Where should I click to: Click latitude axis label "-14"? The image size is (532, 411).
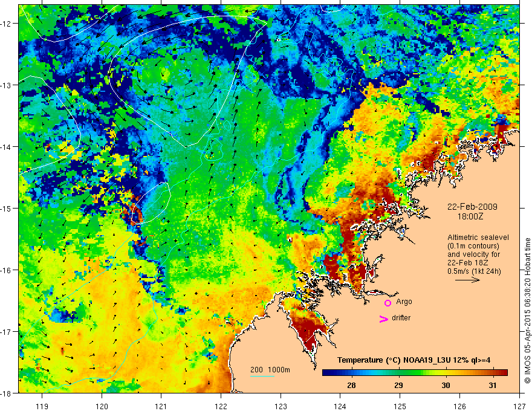tap(7, 147)
